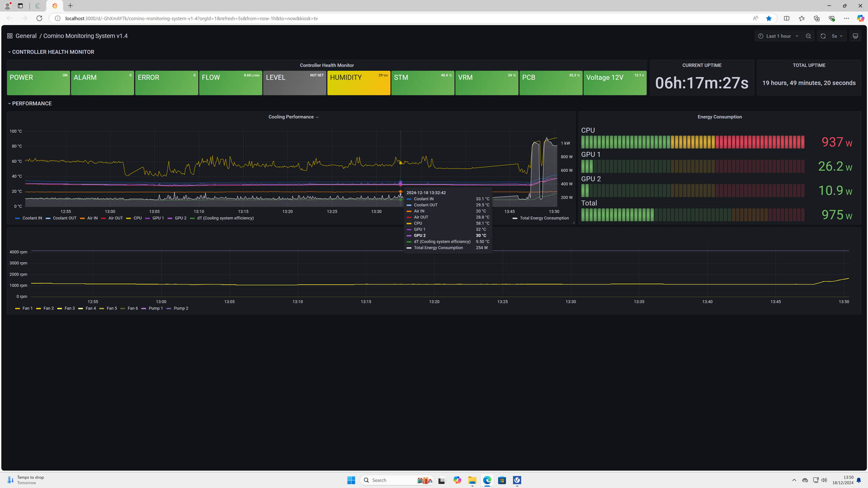This screenshot has height=488, width=868.
Task: Open the Edge Collections icon
Action: (x=816, y=19)
